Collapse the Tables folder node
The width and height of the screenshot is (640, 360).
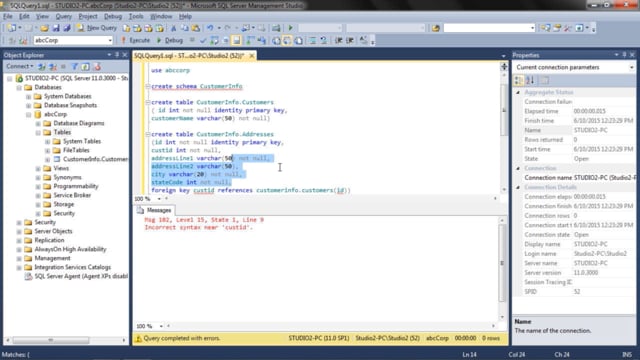click(x=38, y=132)
